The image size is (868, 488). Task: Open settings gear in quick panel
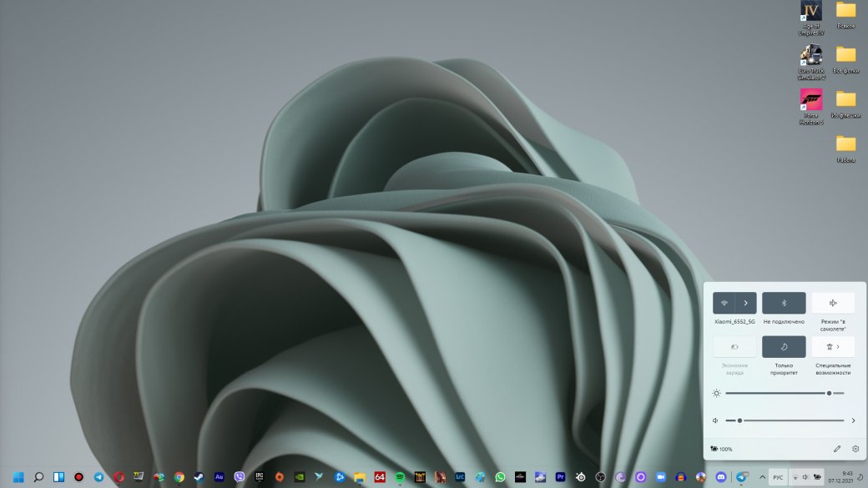point(855,449)
